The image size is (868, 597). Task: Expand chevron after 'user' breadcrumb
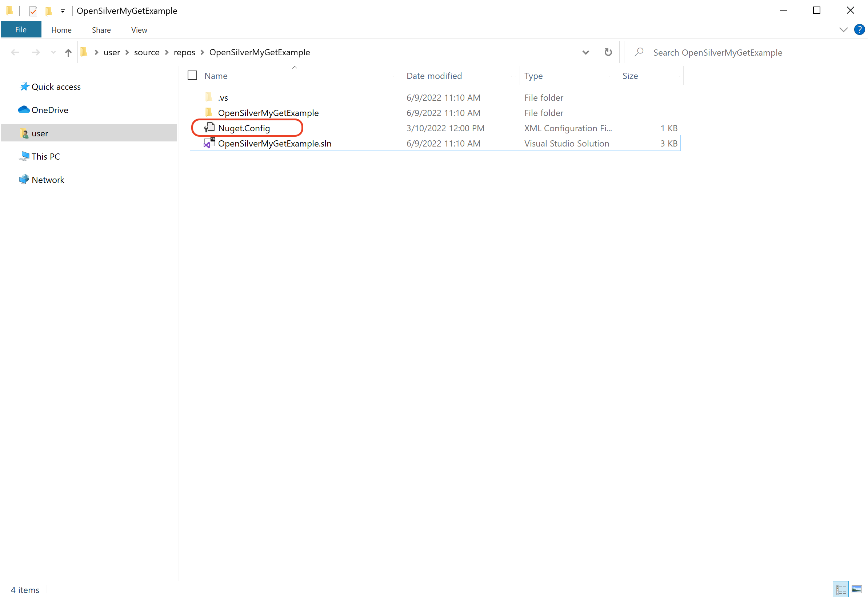(x=127, y=52)
